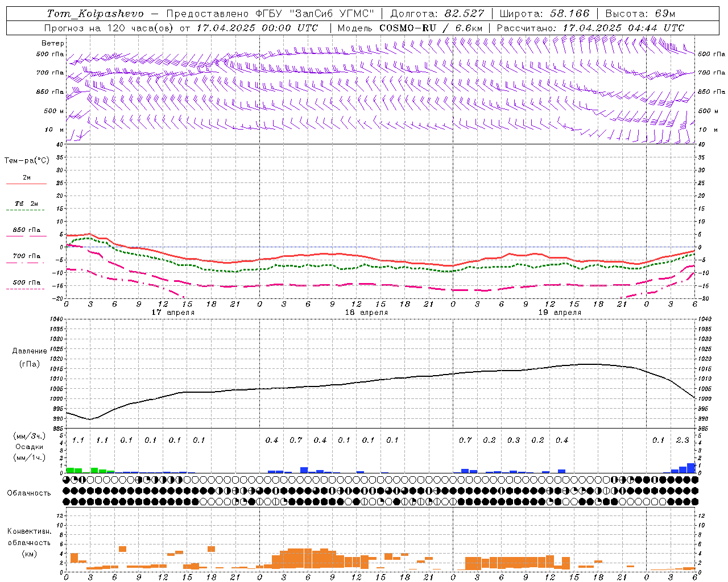Click the "Тем-ра(°C)" temperature label
The image size is (728, 582).
tap(27, 161)
